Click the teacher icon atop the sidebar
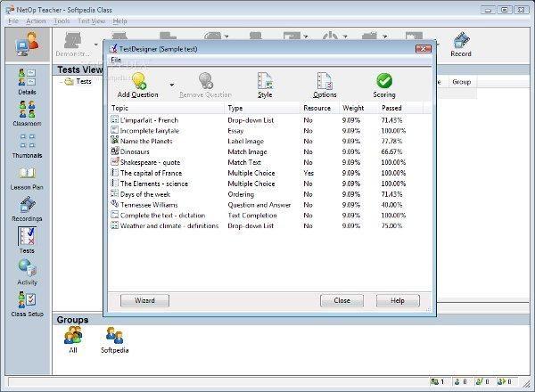Viewport: 535px width, 392px height. tap(28, 45)
